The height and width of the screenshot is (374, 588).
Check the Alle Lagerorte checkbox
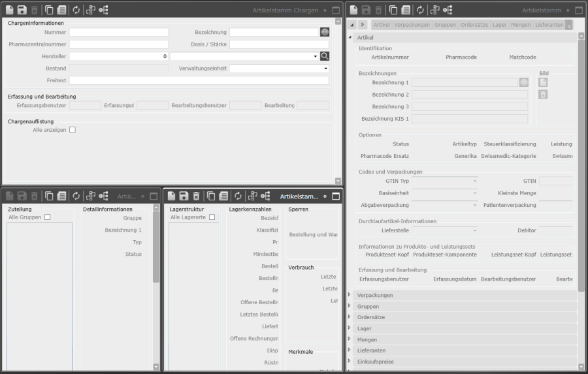click(212, 217)
